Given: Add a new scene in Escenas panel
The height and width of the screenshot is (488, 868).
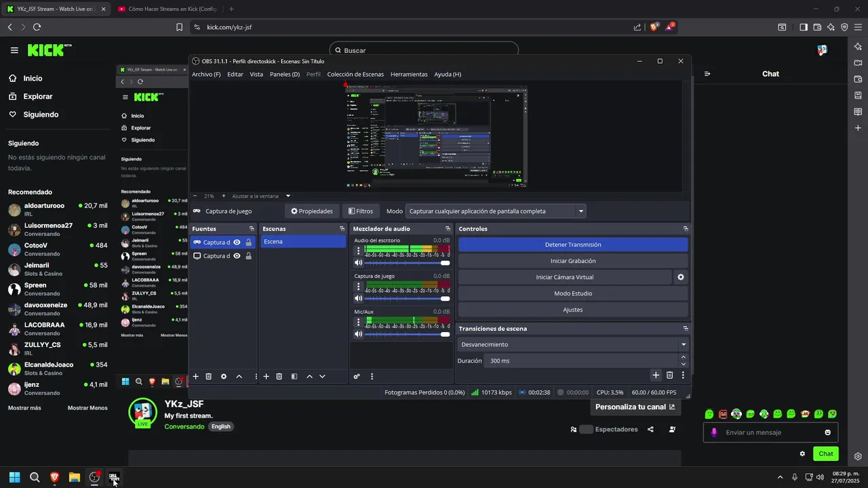Looking at the screenshot, I should pos(267,376).
